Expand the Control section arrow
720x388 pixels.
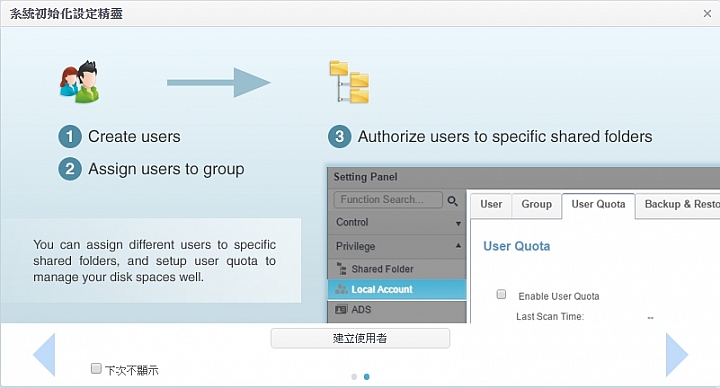coord(458,224)
